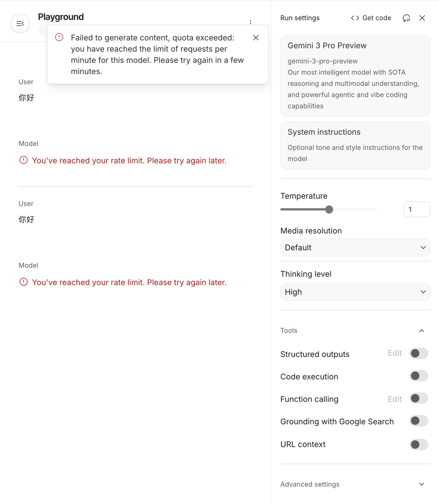Screen dimensions: 439x504
Task: Click the error icon in the notification
Action: tap(59, 37)
